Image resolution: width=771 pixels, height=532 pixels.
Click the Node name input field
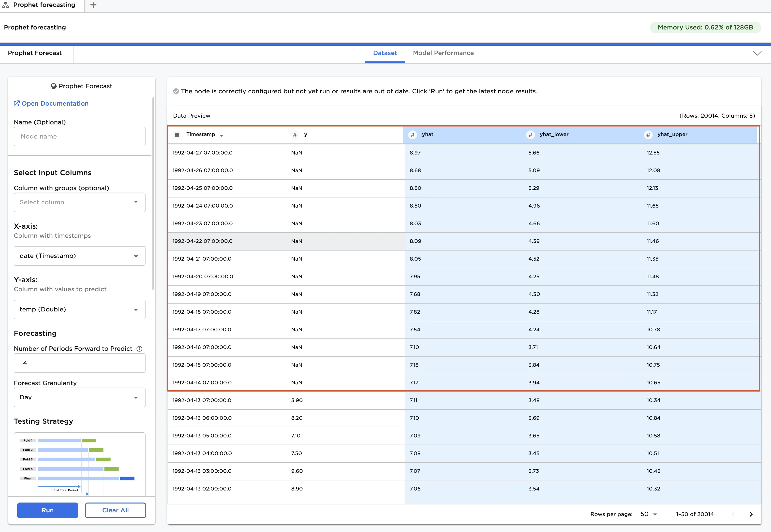pos(79,136)
